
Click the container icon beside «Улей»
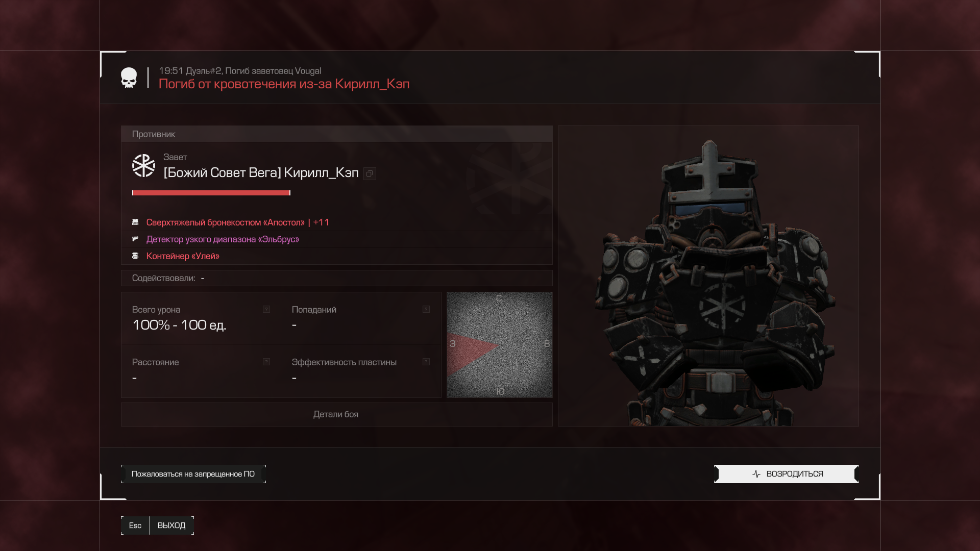point(135,256)
